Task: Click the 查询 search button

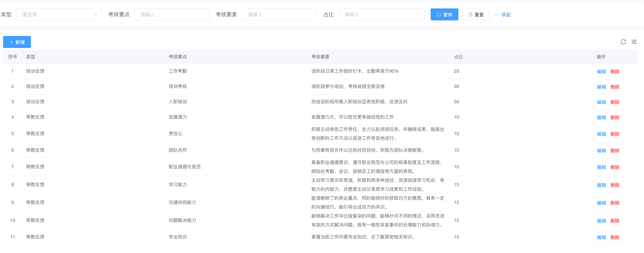Action: coord(444,15)
